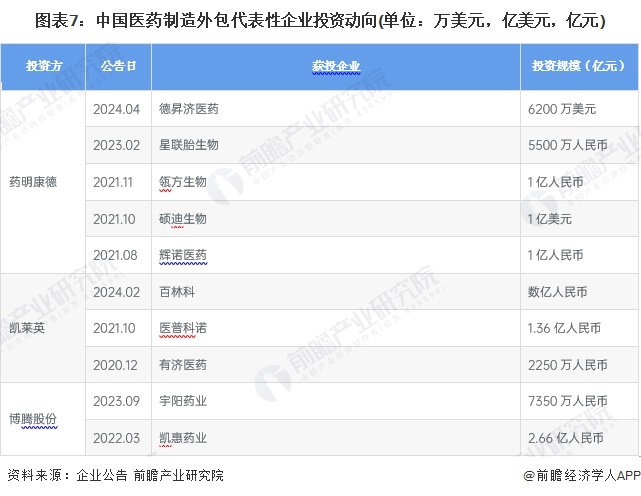Select company name 百林科
The image size is (641, 496).
pyautogui.click(x=177, y=292)
